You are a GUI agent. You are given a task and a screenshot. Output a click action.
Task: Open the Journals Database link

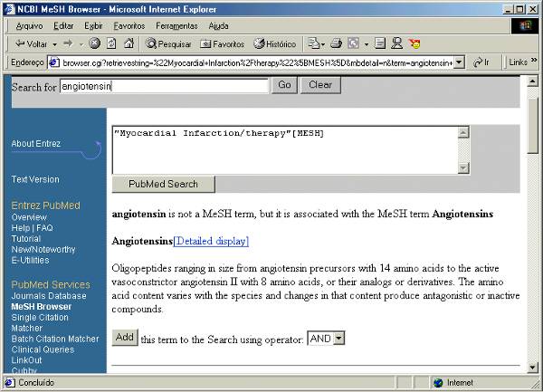point(49,296)
